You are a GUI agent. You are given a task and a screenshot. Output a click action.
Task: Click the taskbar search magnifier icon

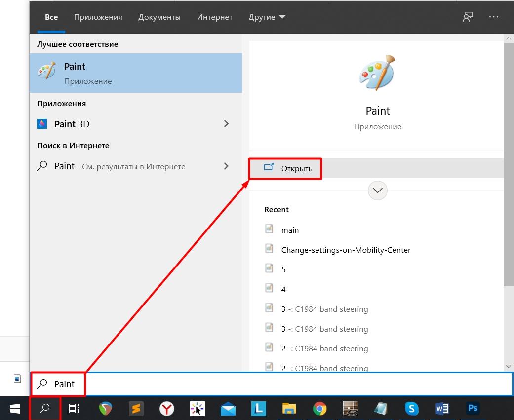point(44,409)
